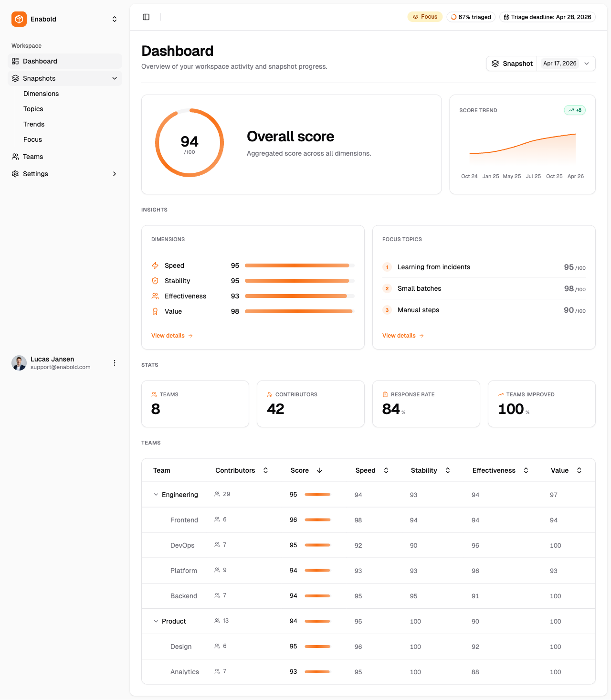Click the lightning bolt icon next to Speed
The image size is (611, 700).
click(x=155, y=265)
